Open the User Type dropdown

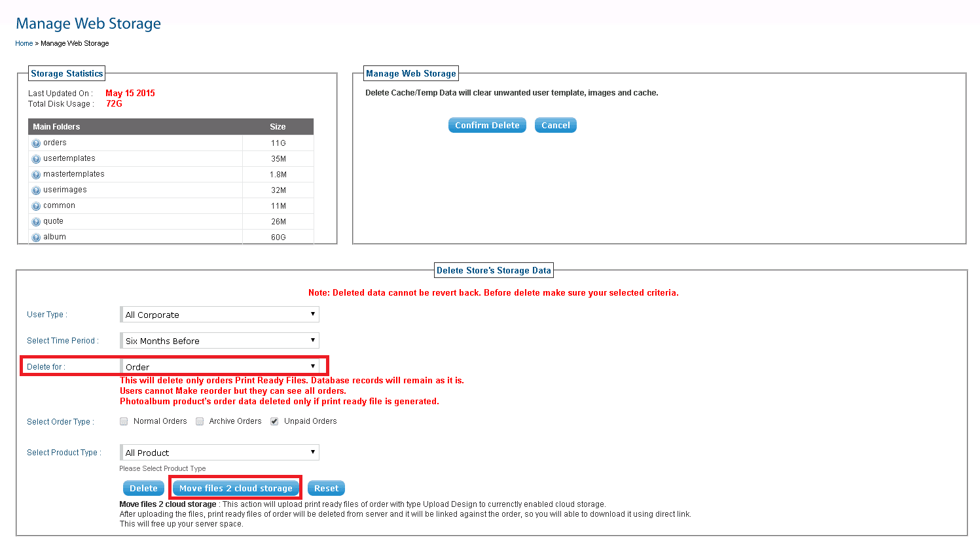coord(219,315)
